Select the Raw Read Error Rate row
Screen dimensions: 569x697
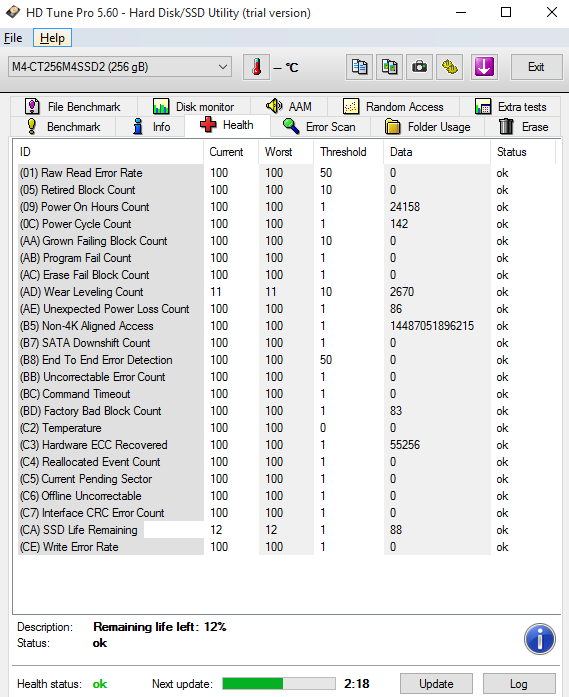coord(287,173)
